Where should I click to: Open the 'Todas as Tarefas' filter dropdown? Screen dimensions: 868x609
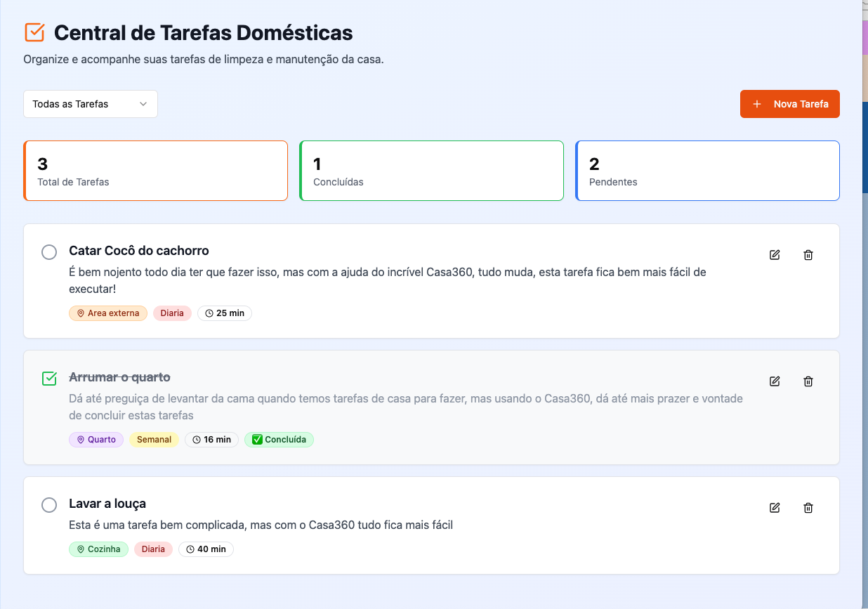click(90, 104)
